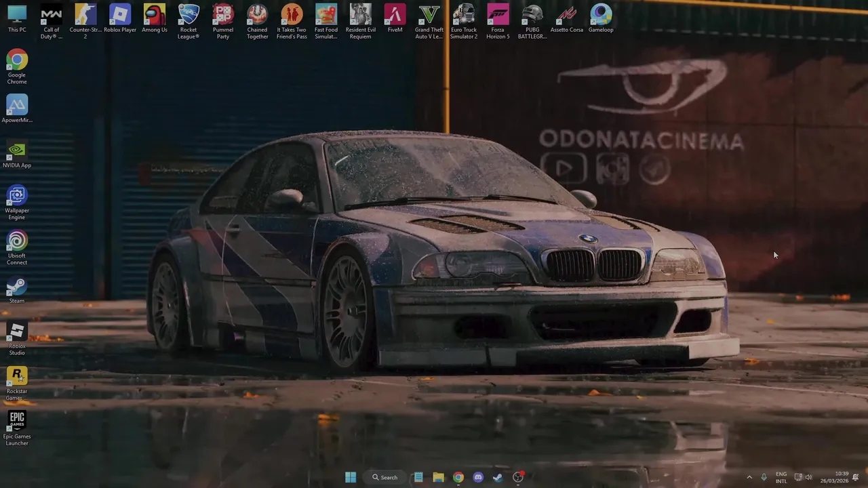Select NVIDIA App desktop icon
868x488 pixels.
point(17,155)
